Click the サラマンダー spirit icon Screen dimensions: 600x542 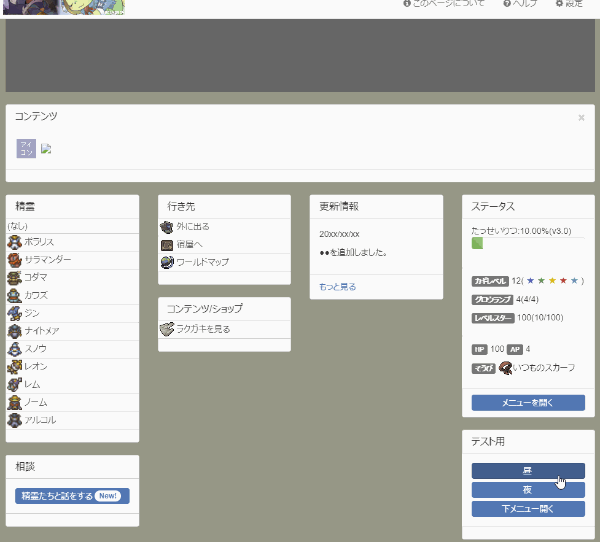tap(14, 260)
